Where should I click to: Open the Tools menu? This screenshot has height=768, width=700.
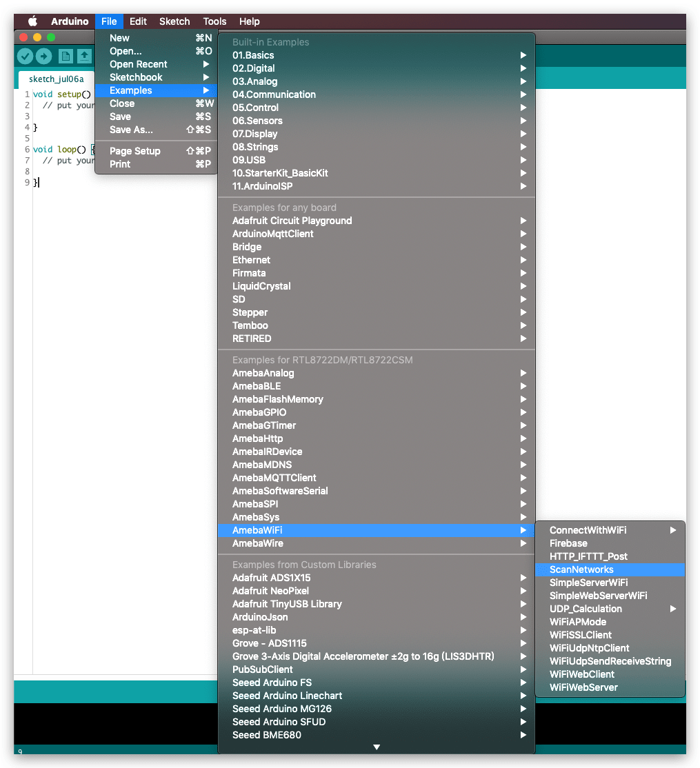[214, 21]
